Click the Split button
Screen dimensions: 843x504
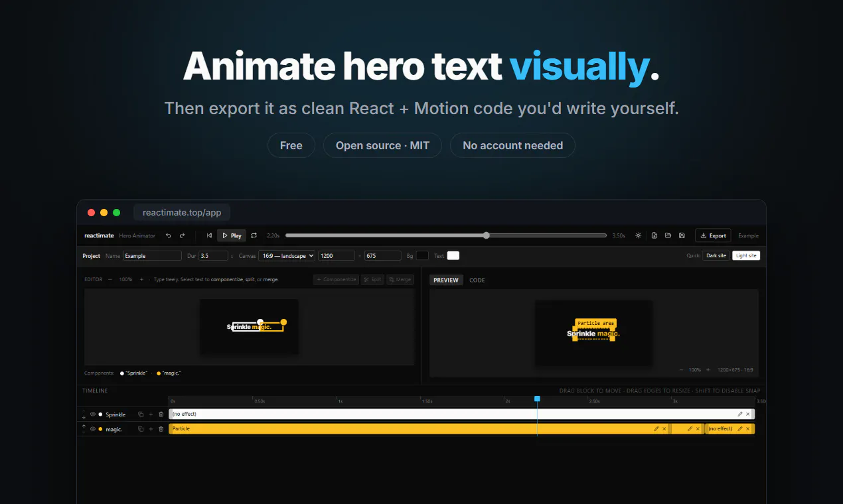[372, 280]
